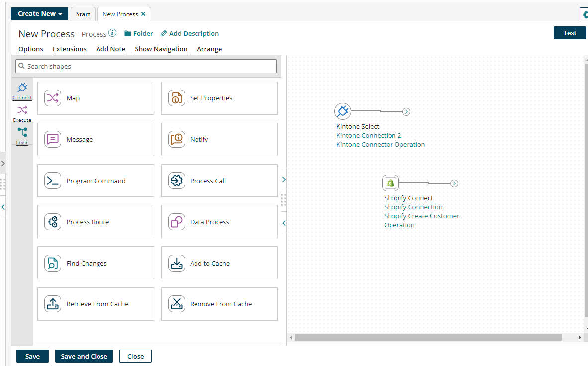Select the Data Process shape icon
Viewport: 588px width, 366px height.
tap(177, 222)
